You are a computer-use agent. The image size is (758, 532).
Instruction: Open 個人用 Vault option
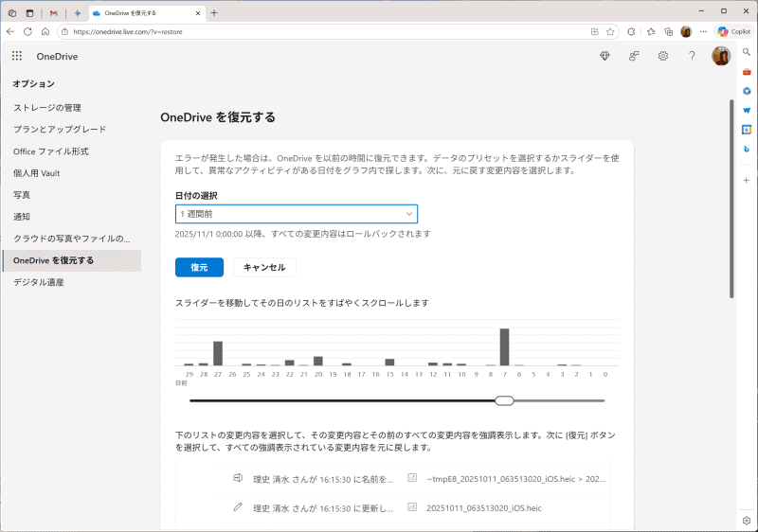(x=37, y=173)
